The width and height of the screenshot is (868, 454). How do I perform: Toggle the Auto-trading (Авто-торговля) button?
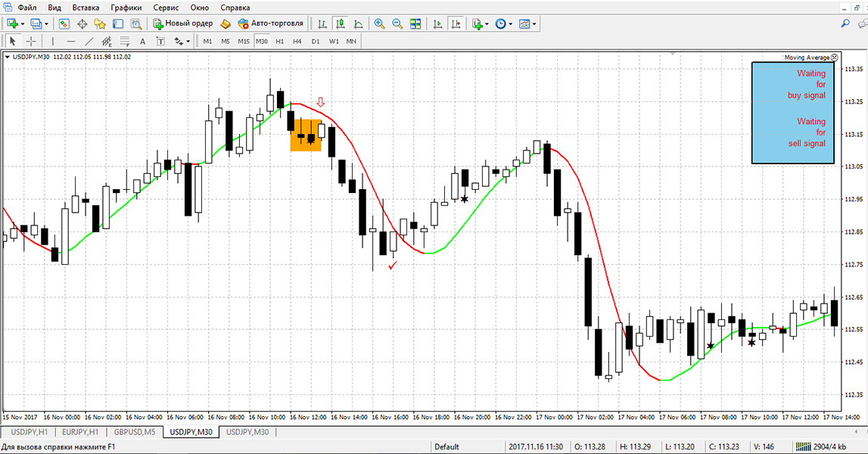pyautogui.click(x=271, y=24)
